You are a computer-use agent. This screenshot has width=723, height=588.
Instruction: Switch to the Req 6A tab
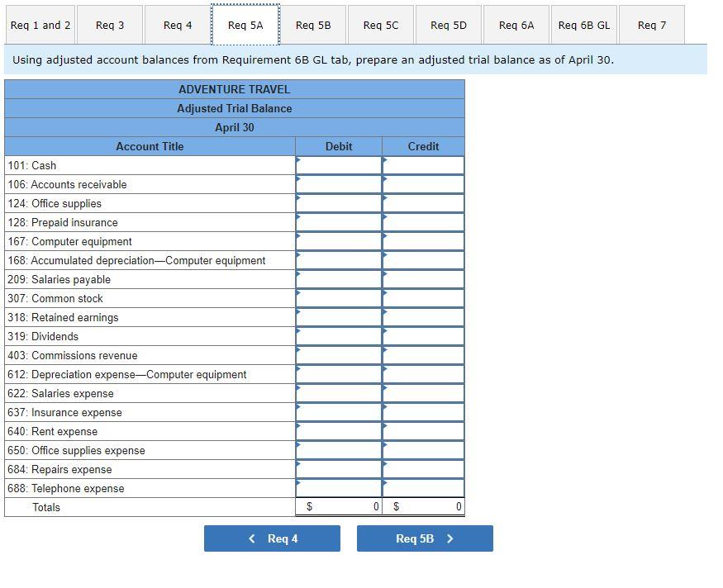pyautogui.click(x=516, y=25)
